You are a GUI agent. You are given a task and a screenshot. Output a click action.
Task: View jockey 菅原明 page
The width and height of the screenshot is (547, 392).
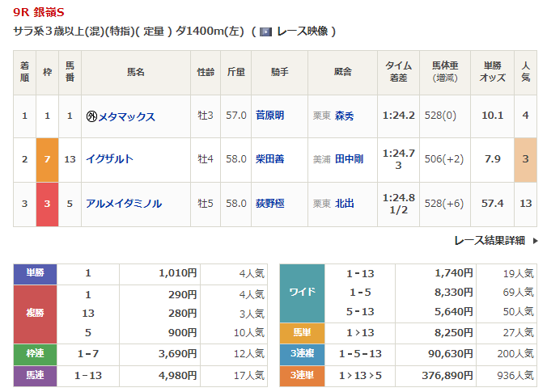[269, 115]
